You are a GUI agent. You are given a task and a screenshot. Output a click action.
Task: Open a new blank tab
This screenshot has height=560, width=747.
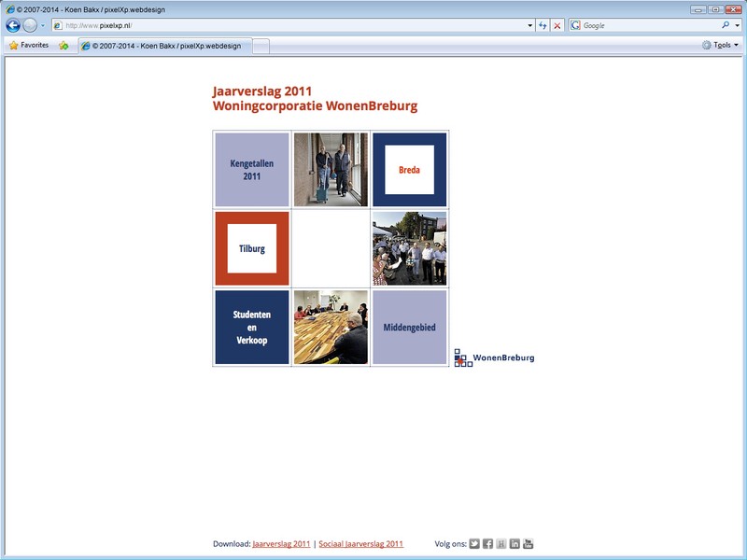(x=261, y=45)
